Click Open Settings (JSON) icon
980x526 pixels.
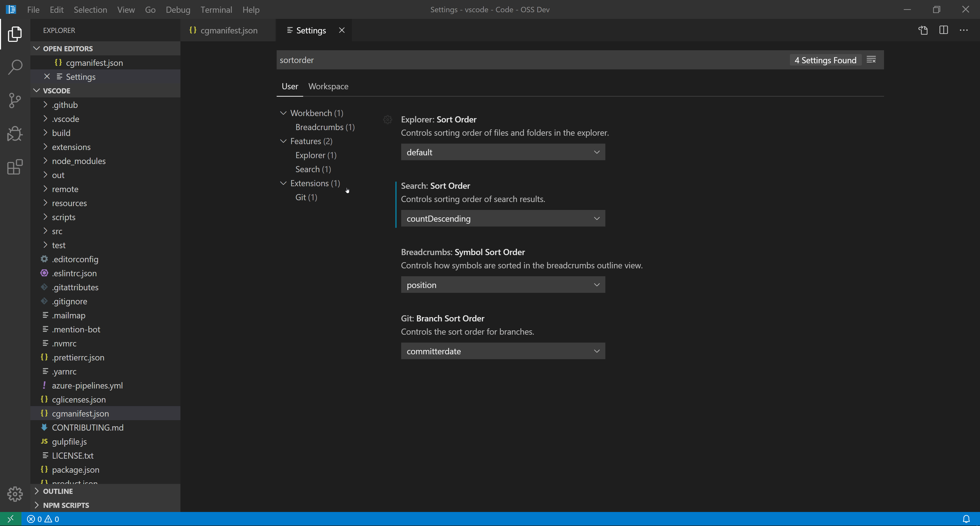tap(923, 30)
